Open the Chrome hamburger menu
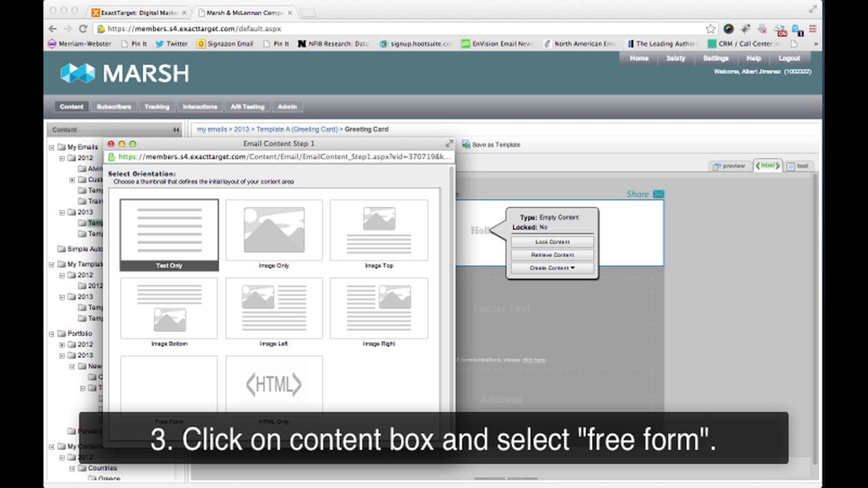The image size is (868, 488). pos(812,28)
